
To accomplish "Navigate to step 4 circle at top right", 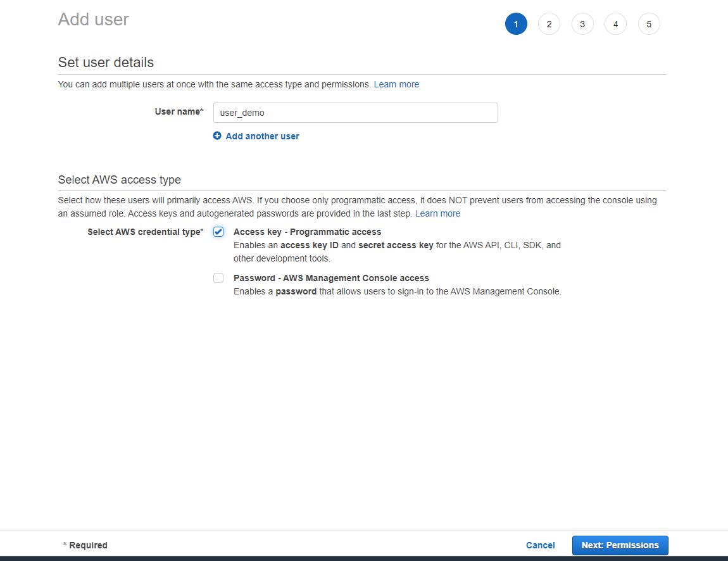I will tap(615, 23).
